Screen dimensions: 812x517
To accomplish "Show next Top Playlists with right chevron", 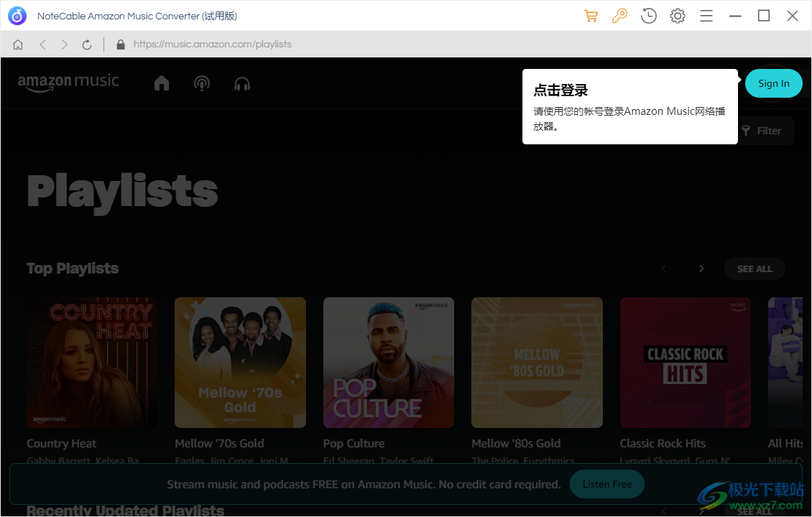I will click(x=701, y=269).
